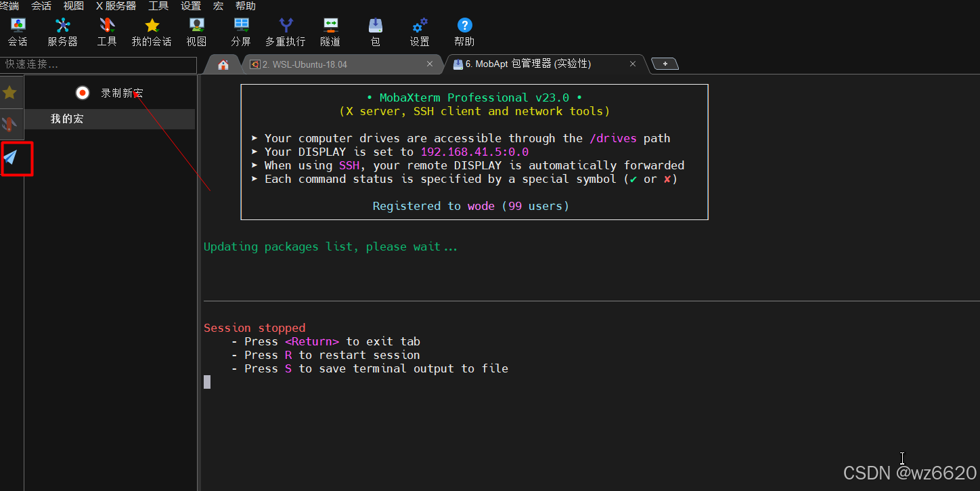Click the 'Registered to wode' line
This screenshot has height=491, width=980.
[x=471, y=206]
